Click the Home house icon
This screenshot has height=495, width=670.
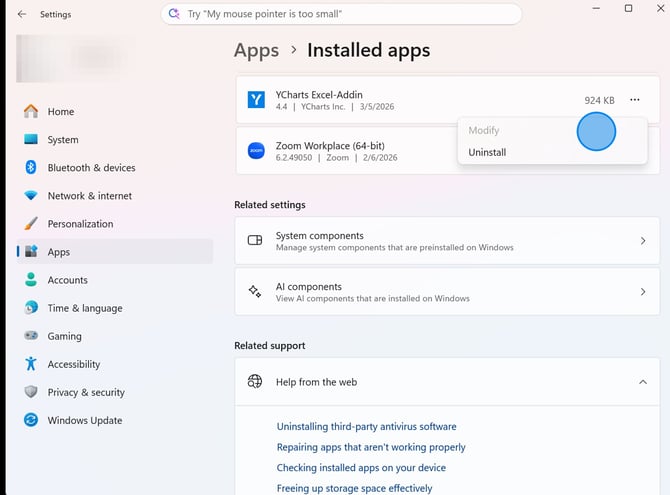[x=31, y=111]
